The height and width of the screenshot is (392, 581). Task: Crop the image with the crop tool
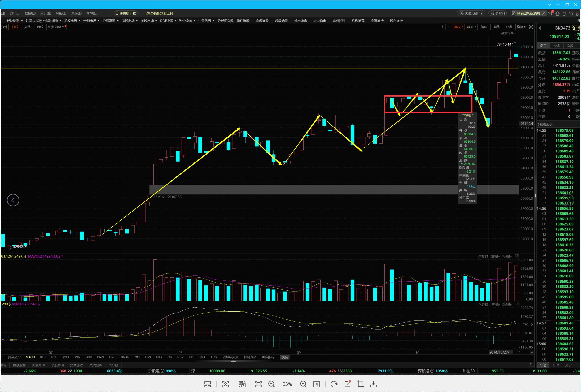360,384
